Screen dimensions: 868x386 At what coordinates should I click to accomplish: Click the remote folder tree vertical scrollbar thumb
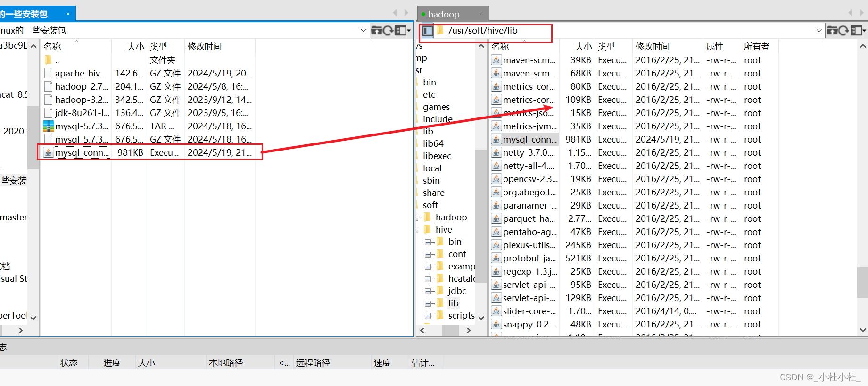pos(480,216)
